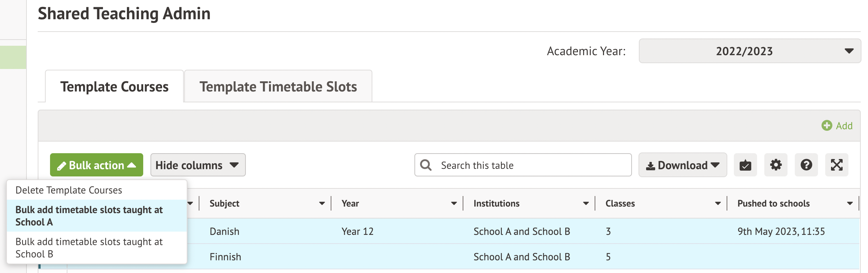Open Institutions column filter arrow
Screen dimensions: 868x273
586,204
